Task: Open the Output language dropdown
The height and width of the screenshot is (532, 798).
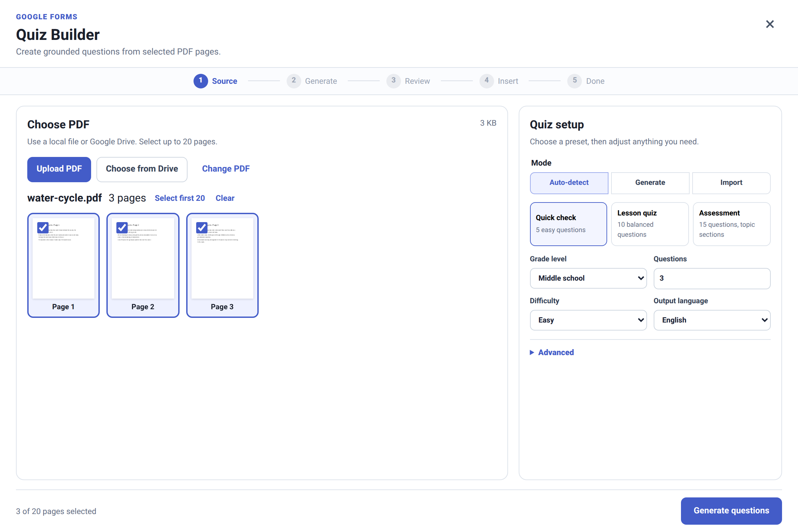Action: 712,320
